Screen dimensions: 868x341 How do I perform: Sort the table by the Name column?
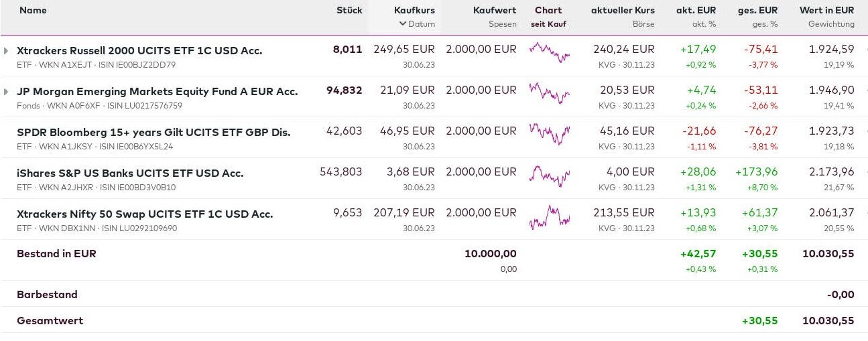(x=33, y=11)
